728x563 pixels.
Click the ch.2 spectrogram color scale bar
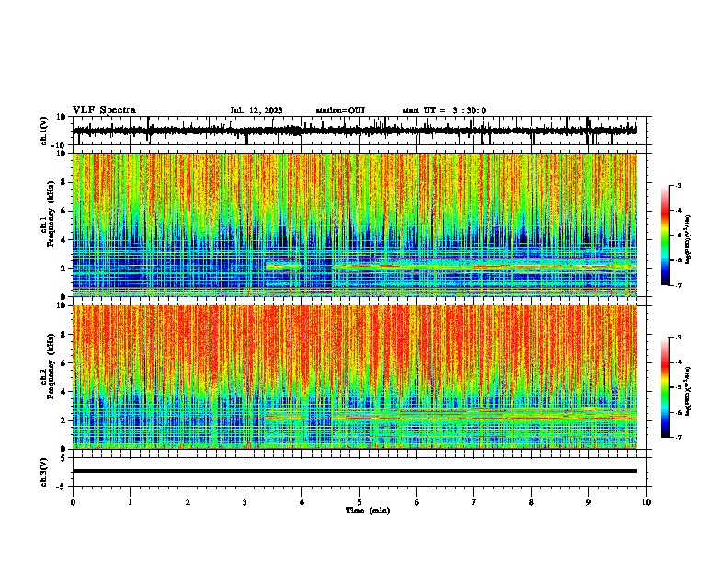click(665, 387)
